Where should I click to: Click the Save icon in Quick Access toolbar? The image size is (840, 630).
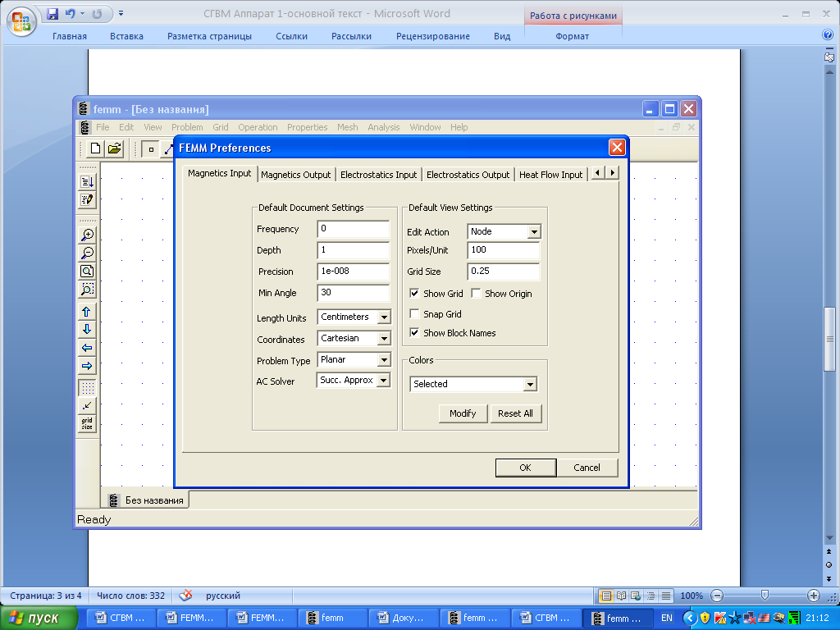pyautogui.click(x=52, y=14)
